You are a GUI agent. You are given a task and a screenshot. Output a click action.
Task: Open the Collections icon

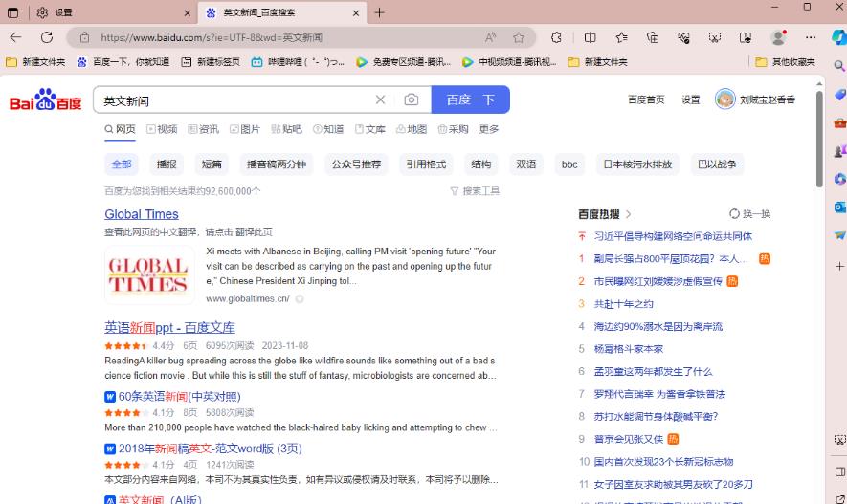click(x=653, y=37)
